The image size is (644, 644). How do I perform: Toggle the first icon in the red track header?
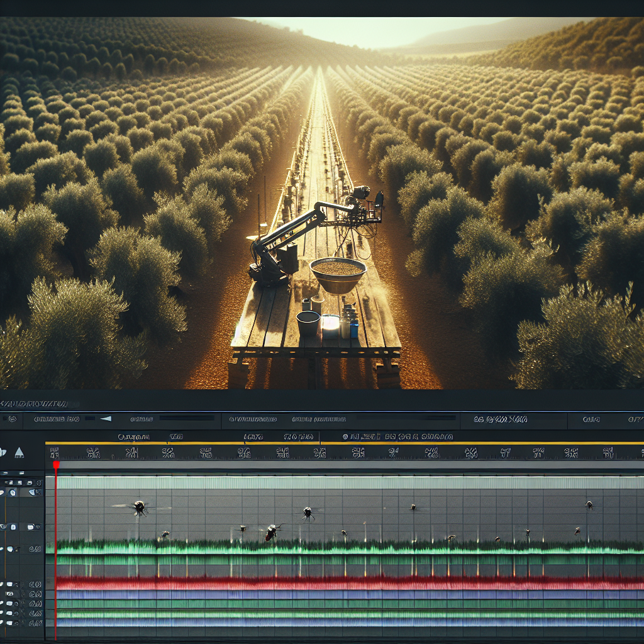pos(2,584)
